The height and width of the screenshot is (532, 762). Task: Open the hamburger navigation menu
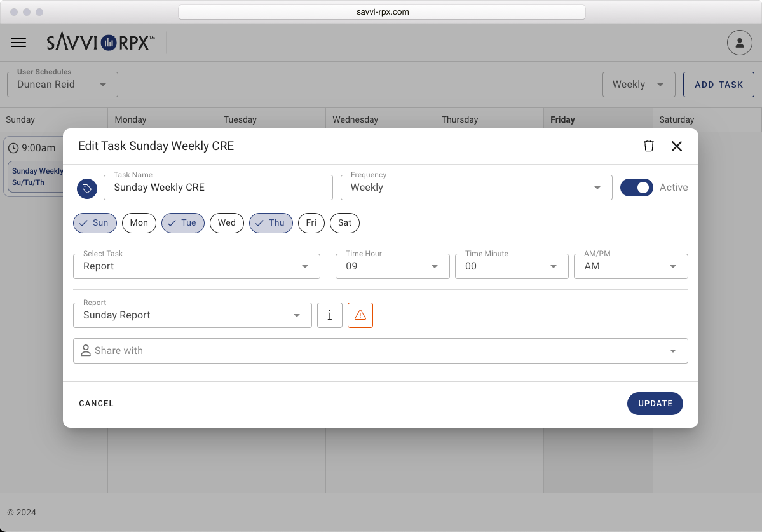pyautogui.click(x=18, y=43)
